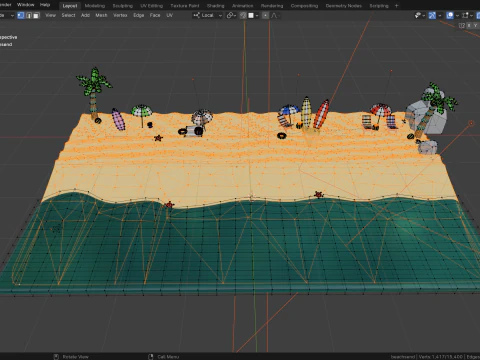Switch to the Scripting workspace tab
Screen dimensions: 480x360
pos(379,6)
